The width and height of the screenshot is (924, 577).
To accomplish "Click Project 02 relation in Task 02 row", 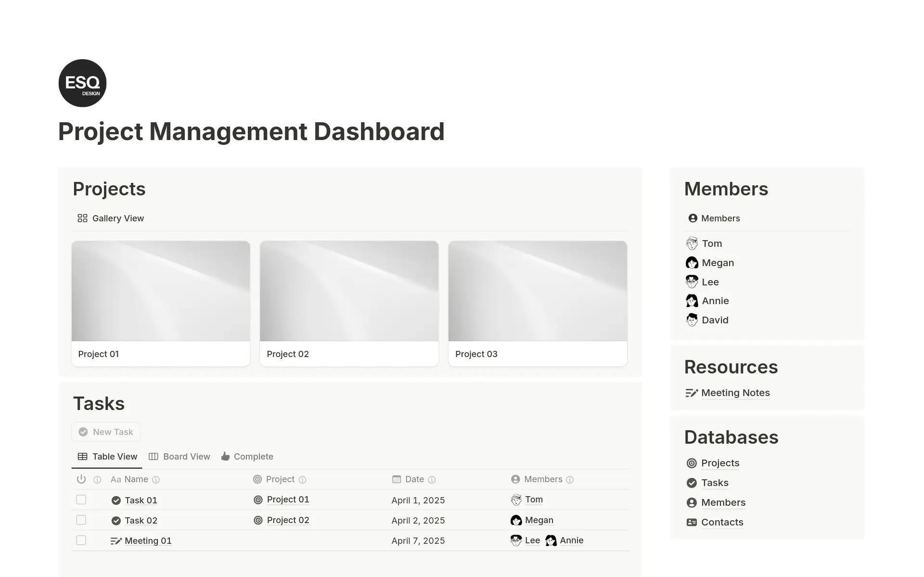I will [288, 520].
